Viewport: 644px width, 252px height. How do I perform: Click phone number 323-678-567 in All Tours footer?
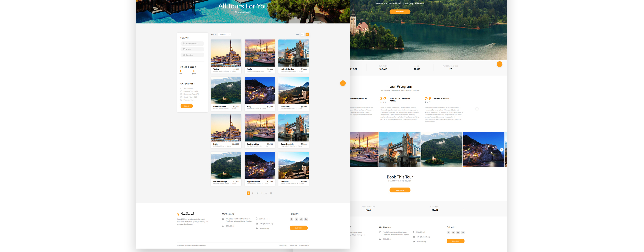coord(264,219)
